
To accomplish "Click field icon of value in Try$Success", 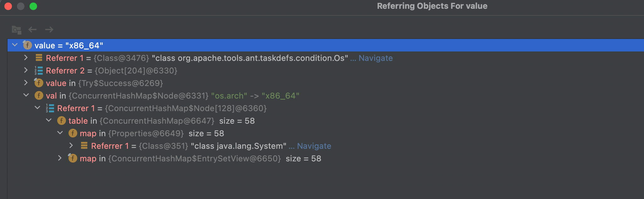I will pyautogui.click(x=39, y=83).
